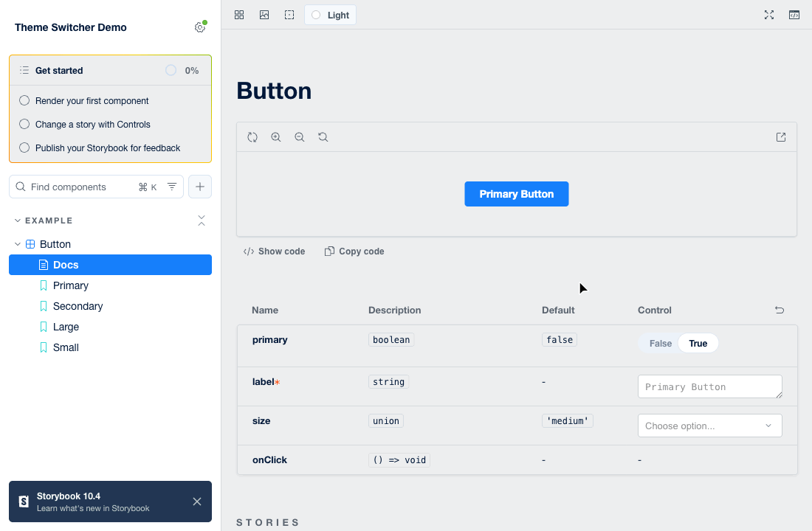This screenshot has width=812, height=531.
Task: Click the Primary story bookmark icon
Action: (44, 285)
